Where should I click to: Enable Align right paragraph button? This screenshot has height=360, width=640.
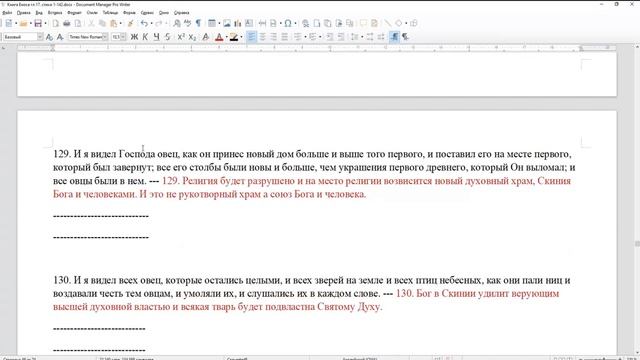[273, 37]
